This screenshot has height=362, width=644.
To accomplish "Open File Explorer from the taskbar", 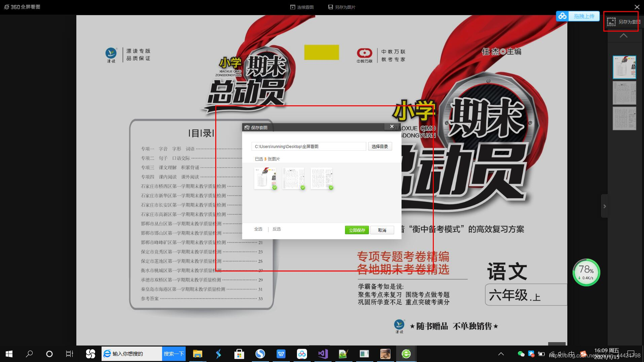I will click(x=197, y=354).
